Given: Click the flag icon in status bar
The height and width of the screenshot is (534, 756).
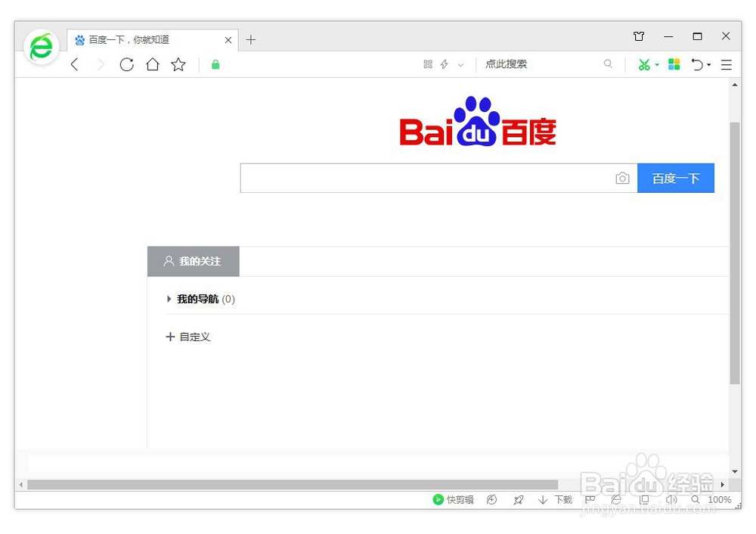Looking at the screenshot, I should pyautogui.click(x=590, y=500).
